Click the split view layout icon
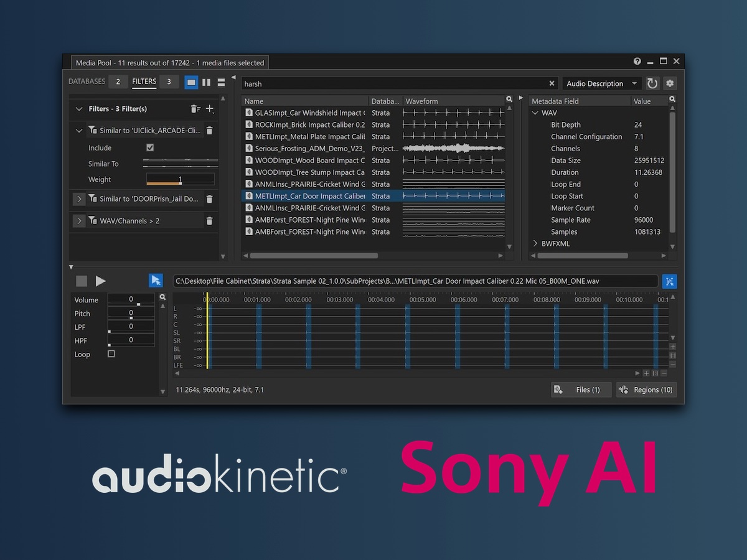This screenshot has height=560, width=747. click(x=205, y=82)
